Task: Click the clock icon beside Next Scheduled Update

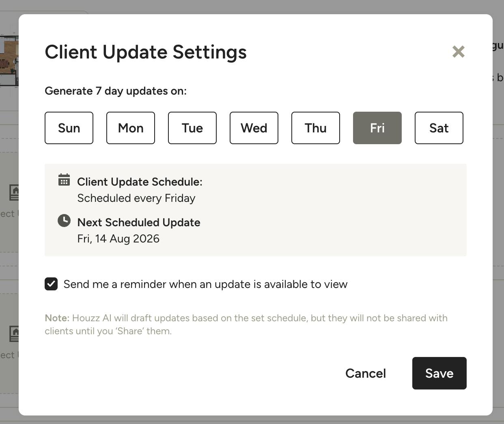Action: (64, 221)
